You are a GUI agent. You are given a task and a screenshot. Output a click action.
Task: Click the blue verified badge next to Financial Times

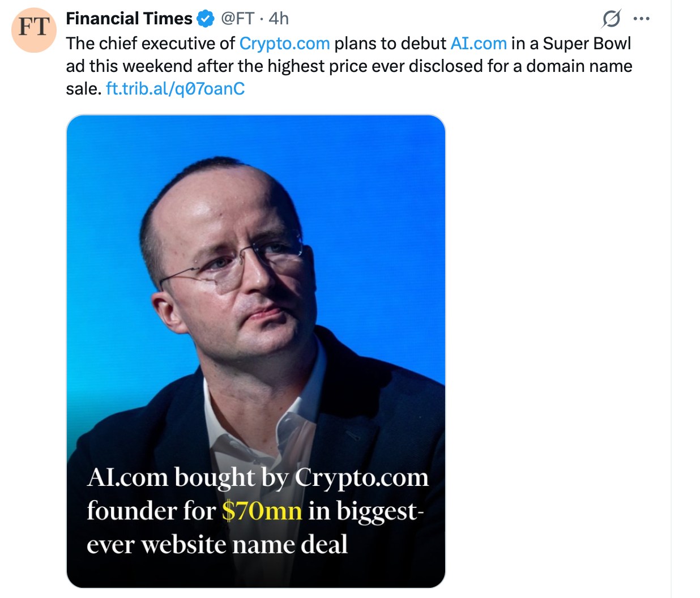(x=204, y=18)
